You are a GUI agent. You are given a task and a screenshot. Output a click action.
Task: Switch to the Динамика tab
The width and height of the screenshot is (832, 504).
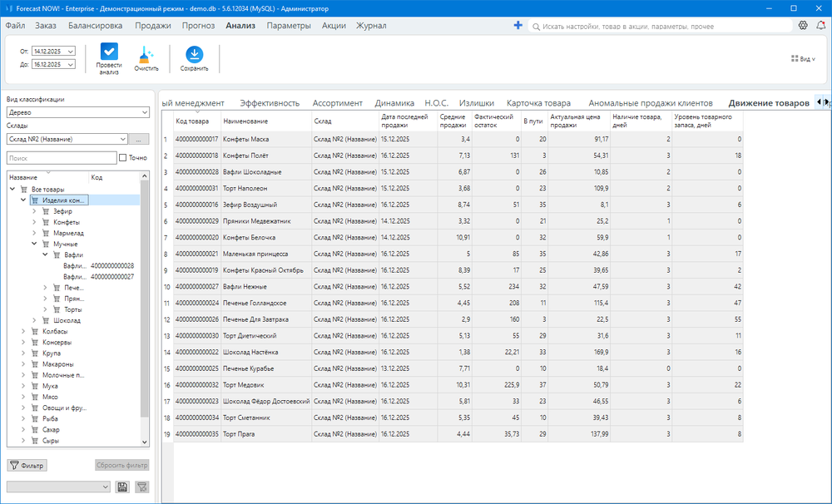[x=394, y=103]
